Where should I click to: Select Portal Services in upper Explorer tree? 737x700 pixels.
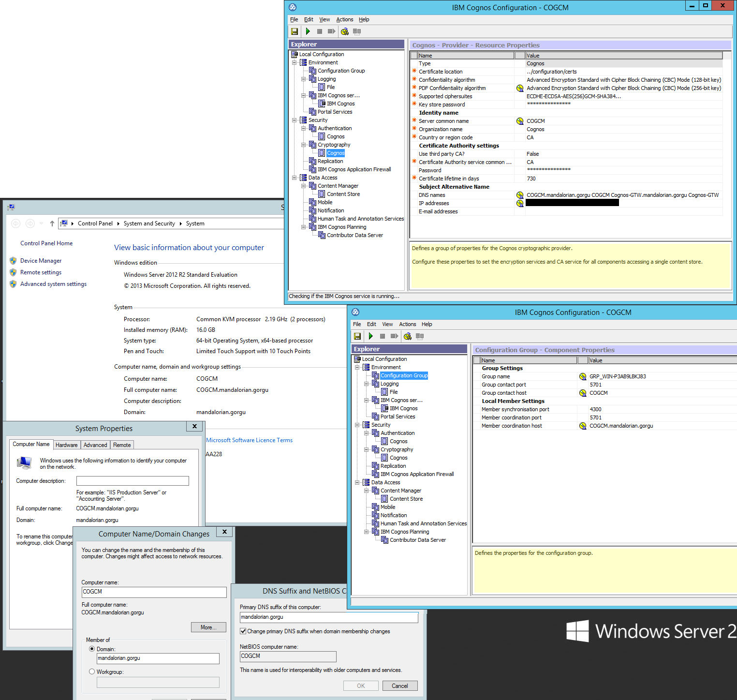pos(335,112)
